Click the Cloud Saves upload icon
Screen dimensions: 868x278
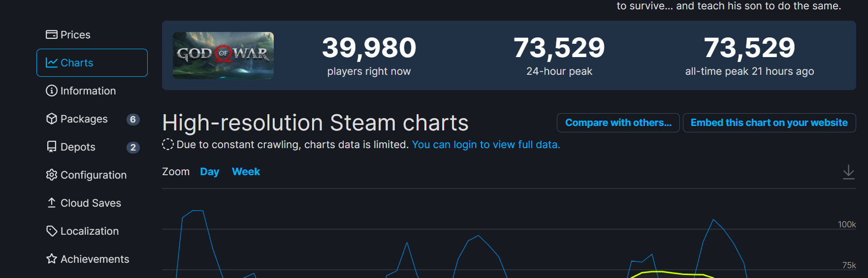point(51,203)
